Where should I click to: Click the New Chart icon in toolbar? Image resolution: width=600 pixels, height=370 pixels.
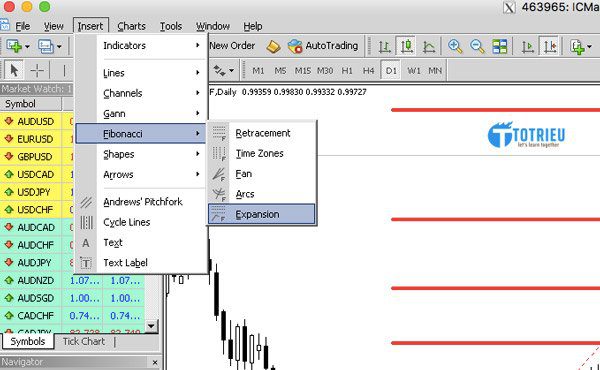[14, 47]
